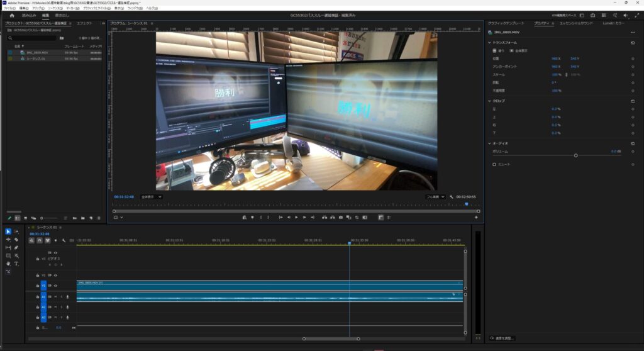Click the Export Frame camera icon
This screenshot has width=644, height=351.
pos(340,217)
